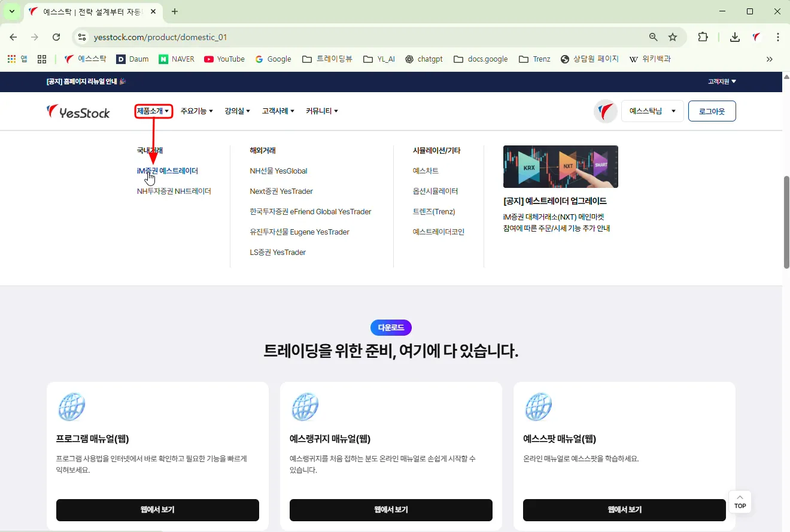Select iM증권 예스트레이더 menu item
This screenshot has height=532, width=790.
[168, 171]
